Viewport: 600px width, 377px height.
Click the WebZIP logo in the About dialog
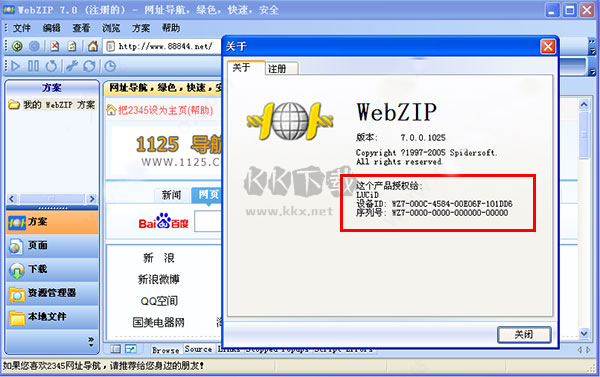290,121
